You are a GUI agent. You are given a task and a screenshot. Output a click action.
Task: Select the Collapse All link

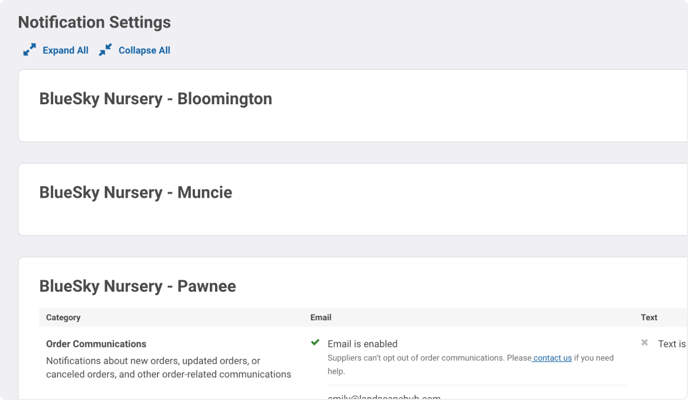[144, 50]
